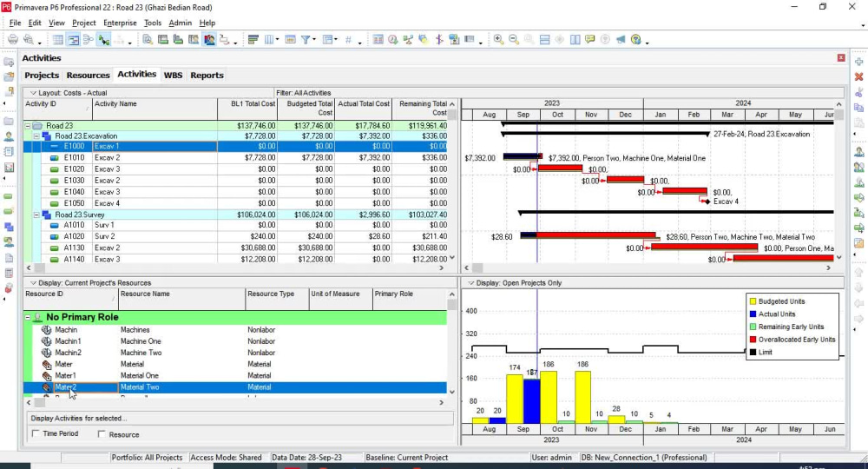This screenshot has width=868, height=469.
Task: Click the Resource Type column header
Action: [x=277, y=299]
